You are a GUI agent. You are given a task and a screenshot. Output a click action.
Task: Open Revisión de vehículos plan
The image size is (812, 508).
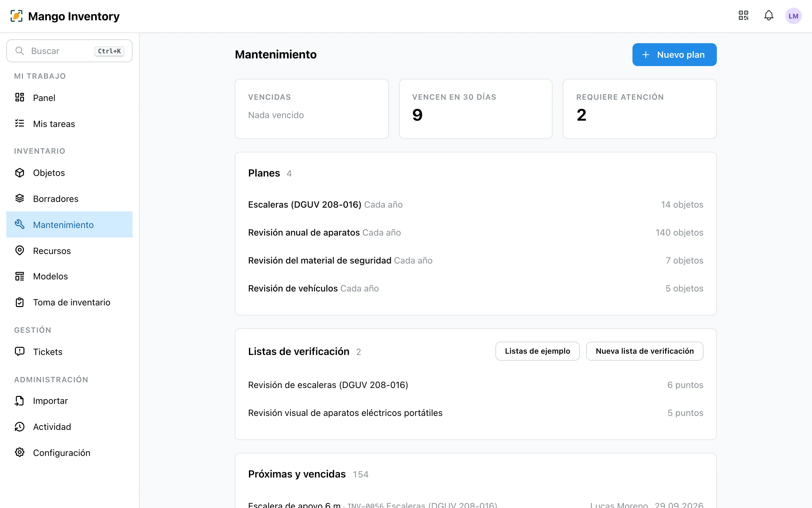[x=475, y=288]
